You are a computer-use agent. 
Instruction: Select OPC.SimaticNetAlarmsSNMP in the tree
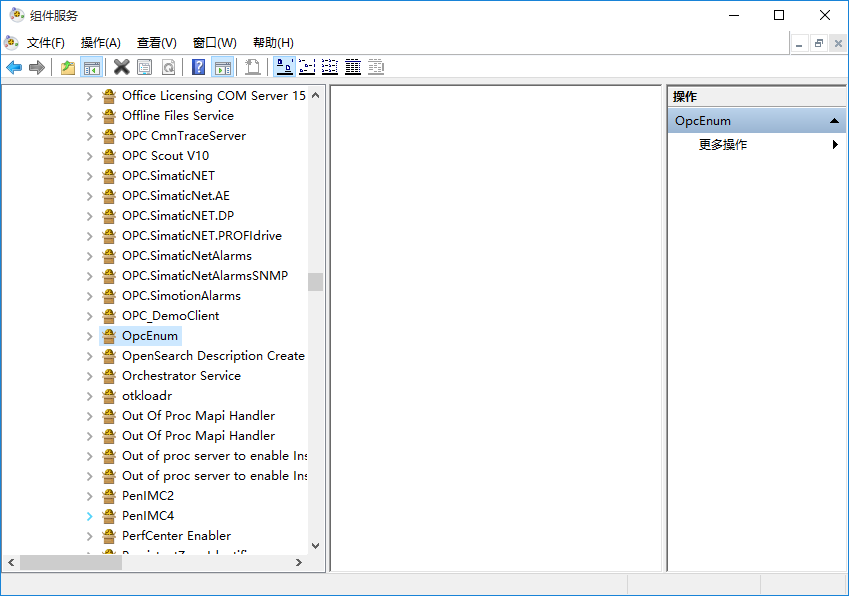point(205,276)
